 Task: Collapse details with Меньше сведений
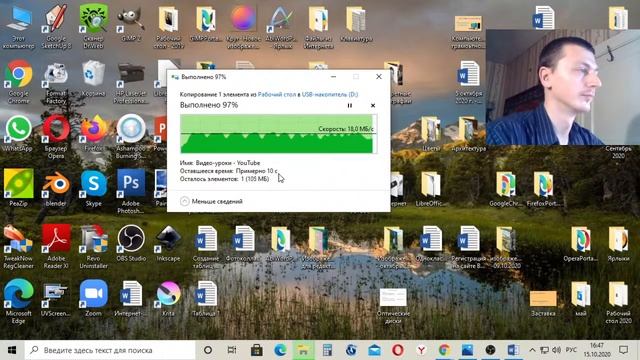pyautogui.click(x=211, y=201)
